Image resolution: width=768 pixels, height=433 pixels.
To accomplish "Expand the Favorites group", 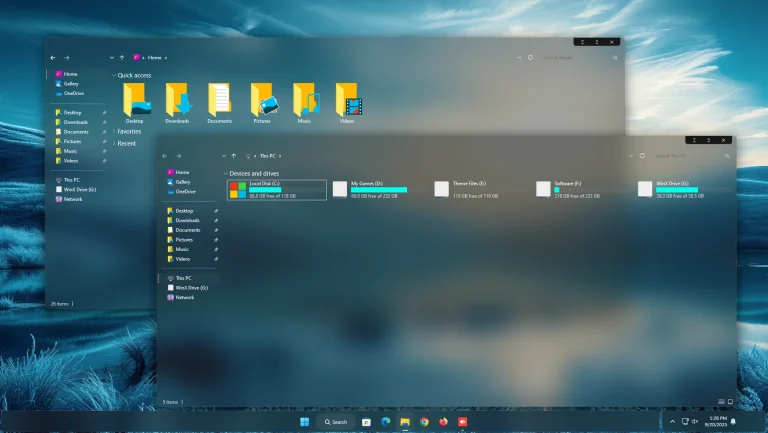I will tap(114, 132).
